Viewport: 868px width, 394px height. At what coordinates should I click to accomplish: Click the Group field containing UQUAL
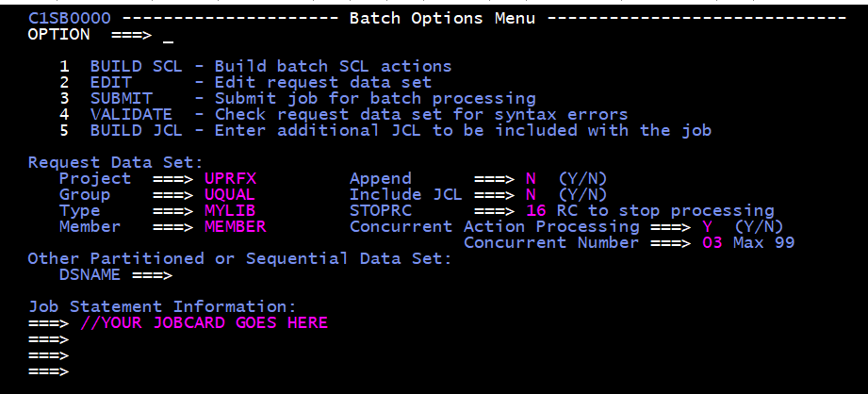(x=230, y=195)
